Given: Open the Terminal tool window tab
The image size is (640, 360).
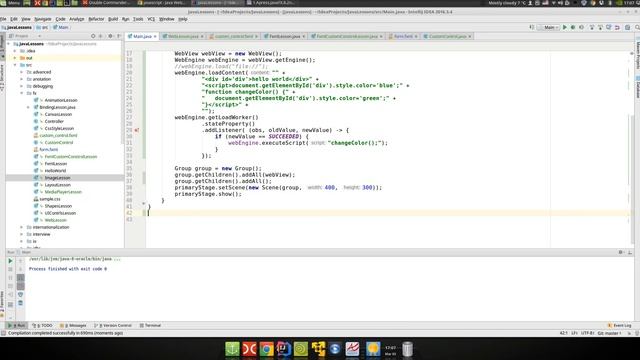Looking at the screenshot, I should coord(150,326).
